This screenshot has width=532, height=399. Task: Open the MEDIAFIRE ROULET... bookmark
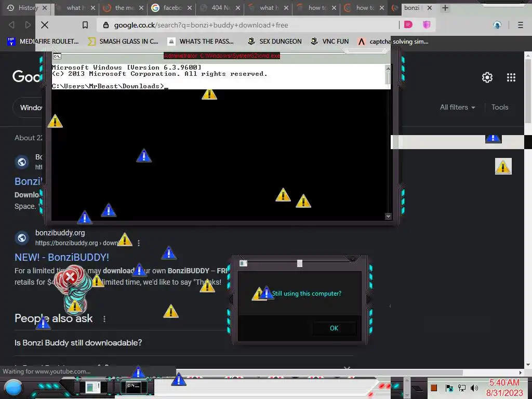(43, 42)
